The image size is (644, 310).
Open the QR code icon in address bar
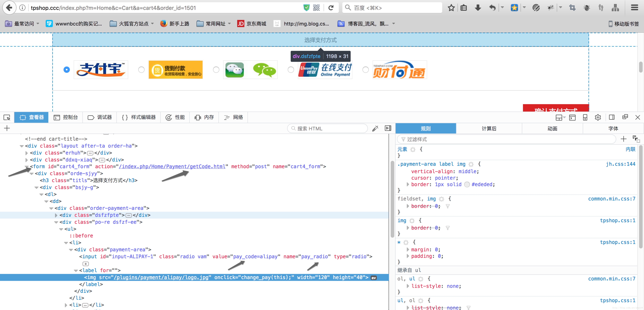(316, 8)
